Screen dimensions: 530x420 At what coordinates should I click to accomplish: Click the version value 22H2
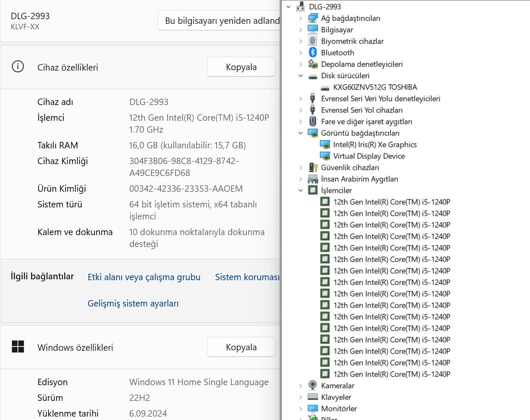click(140, 398)
